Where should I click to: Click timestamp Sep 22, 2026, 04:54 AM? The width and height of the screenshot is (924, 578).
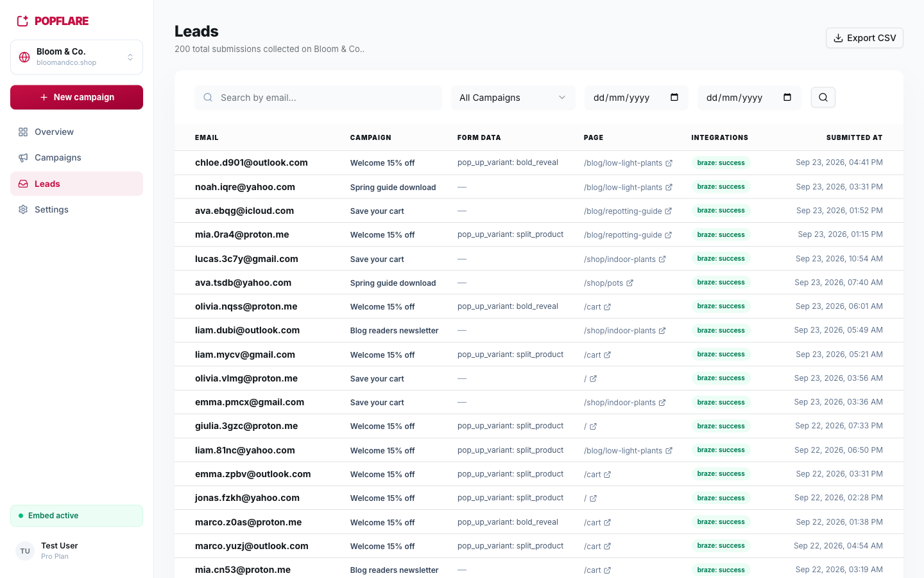pos(838,546)
